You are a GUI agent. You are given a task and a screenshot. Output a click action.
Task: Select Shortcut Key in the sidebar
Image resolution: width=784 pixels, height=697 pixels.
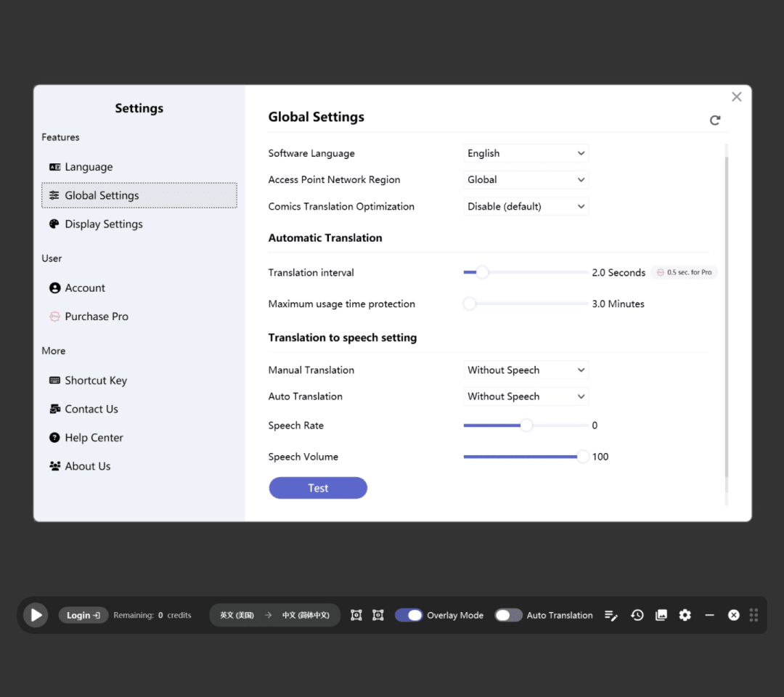point(96,380)
